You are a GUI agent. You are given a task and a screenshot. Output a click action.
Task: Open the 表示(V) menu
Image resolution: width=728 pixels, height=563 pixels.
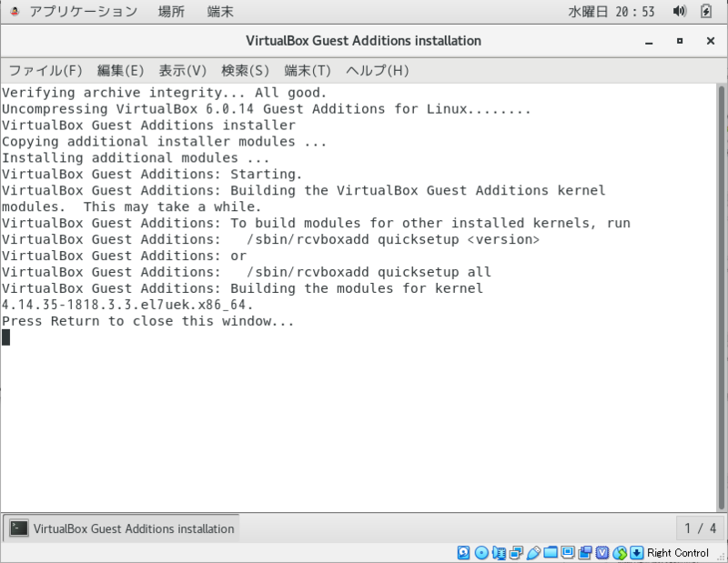[x=183, y=71]
